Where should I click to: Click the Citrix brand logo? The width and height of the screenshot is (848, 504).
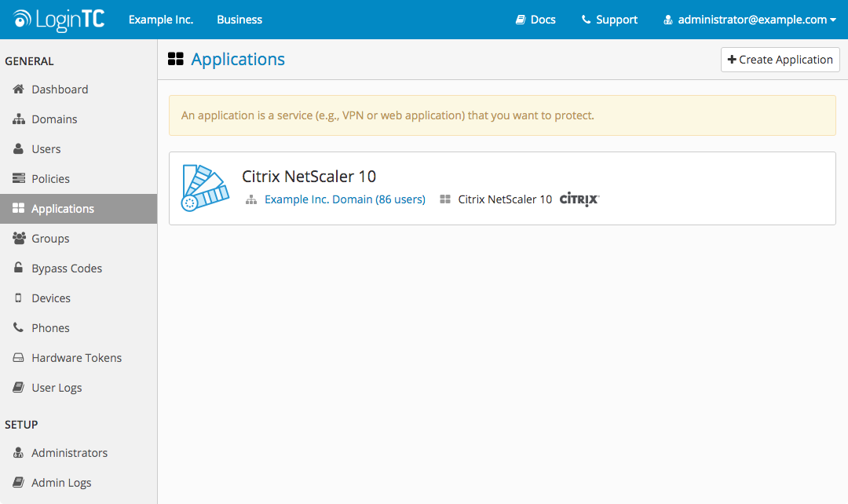579,199
